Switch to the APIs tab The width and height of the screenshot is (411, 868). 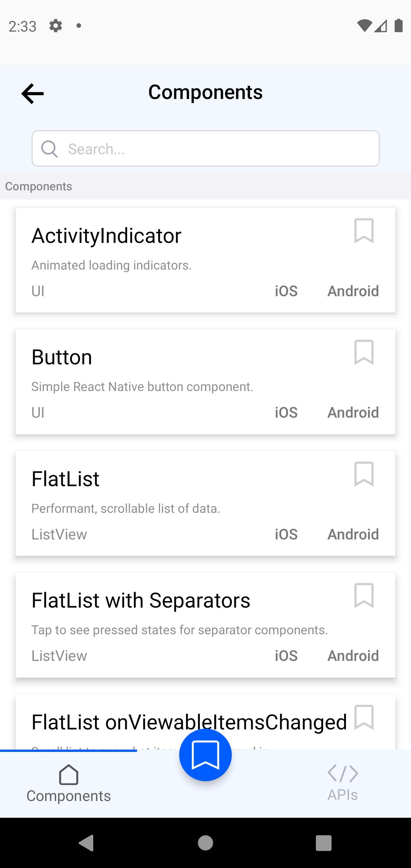[342, 795]
